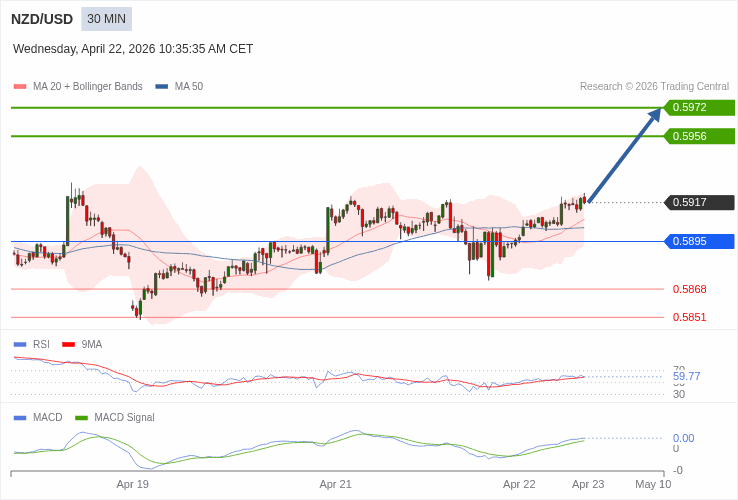
Task: Click the 0.5868 support level label
Action: tap(689, 289)
